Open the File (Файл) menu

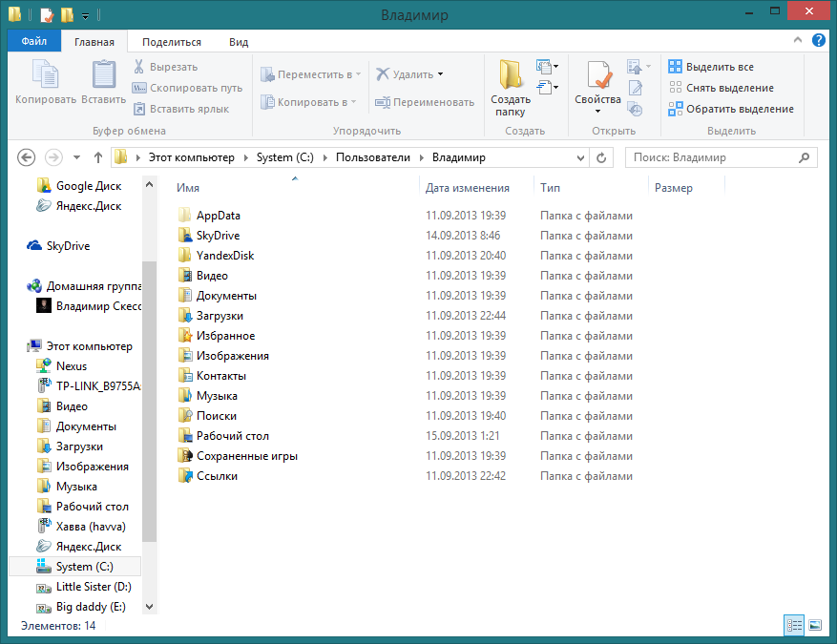coord(34,42)
